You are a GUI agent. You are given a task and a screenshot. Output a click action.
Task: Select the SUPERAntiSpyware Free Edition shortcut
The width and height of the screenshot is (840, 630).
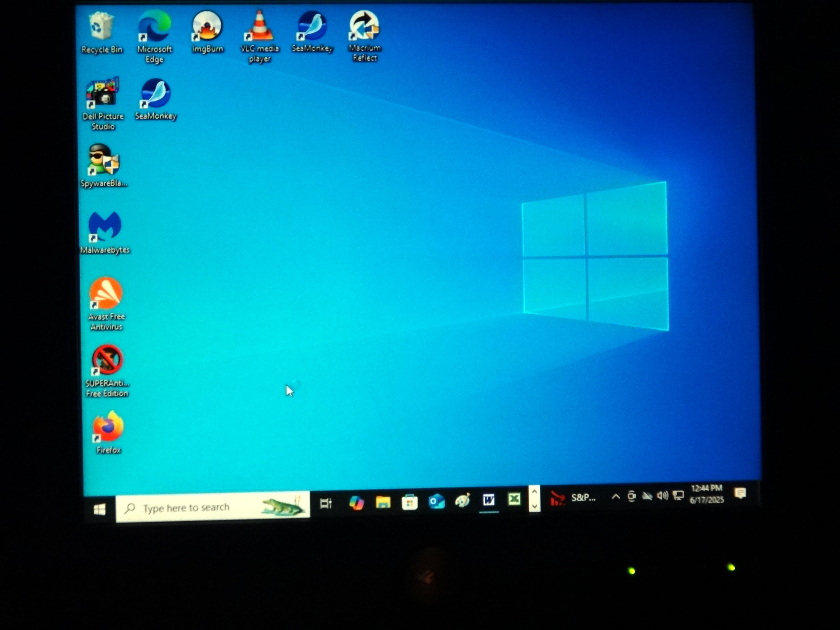click(107, 371)
